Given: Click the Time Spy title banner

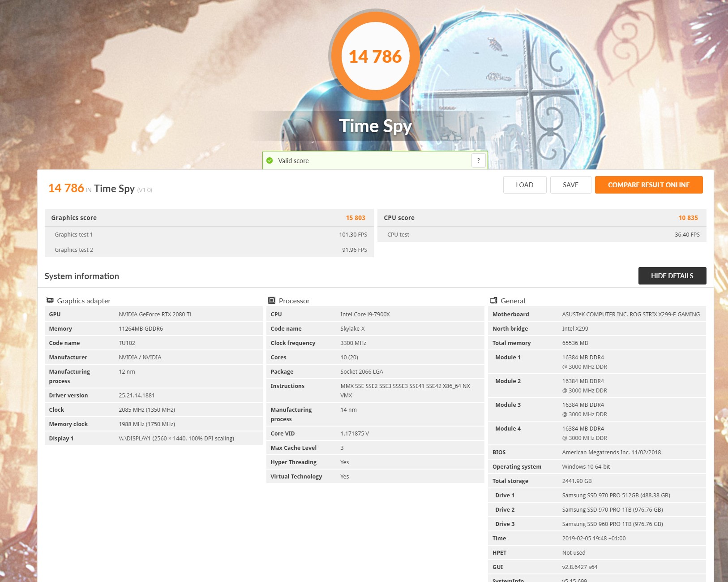Looking at the screenshot, I should (375, 126).
